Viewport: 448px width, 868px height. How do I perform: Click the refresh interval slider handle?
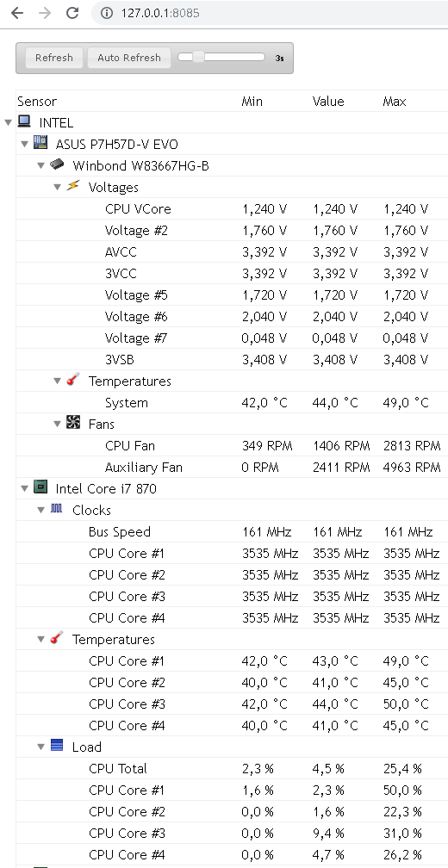pos(198,57)
